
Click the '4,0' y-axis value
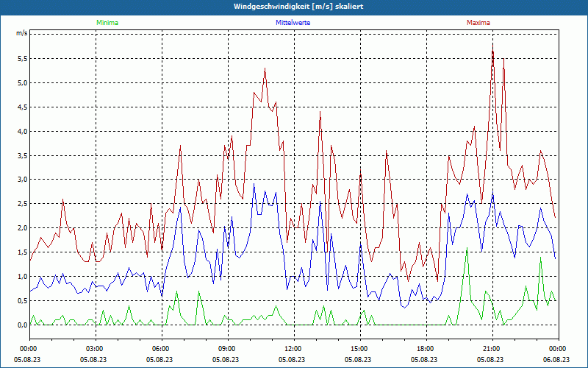(24, 132)
